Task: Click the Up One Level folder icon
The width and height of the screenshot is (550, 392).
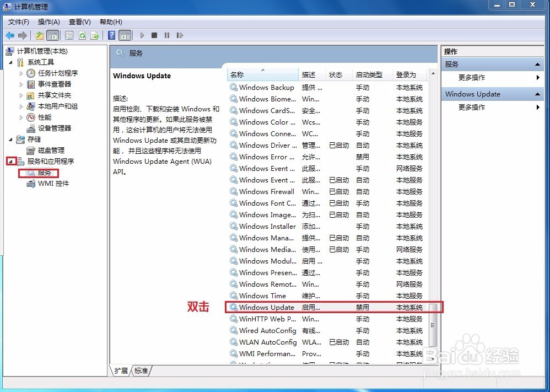Action: 40,35
